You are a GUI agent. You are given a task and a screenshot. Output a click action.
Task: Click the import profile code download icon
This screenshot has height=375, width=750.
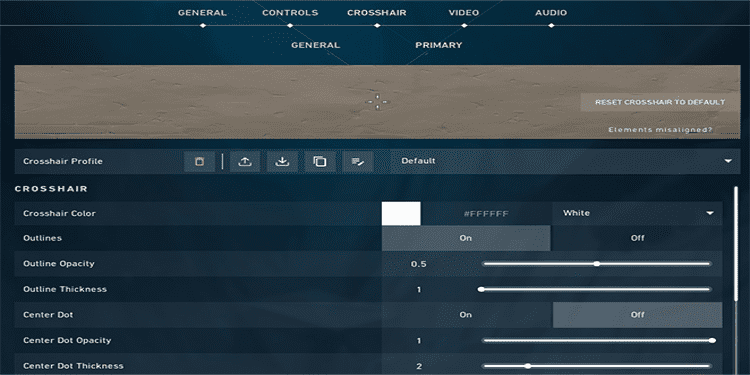[282, 161]
